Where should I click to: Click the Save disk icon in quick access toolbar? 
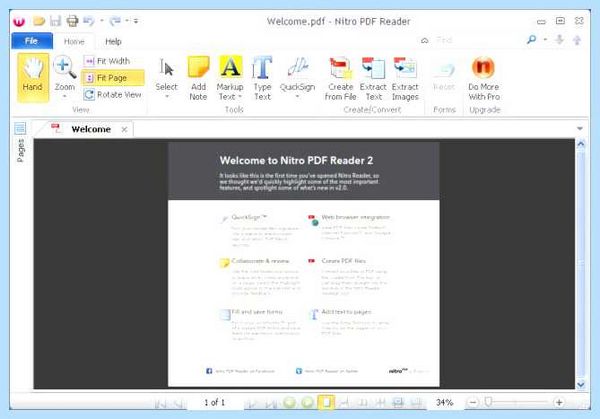pos(55,21)
